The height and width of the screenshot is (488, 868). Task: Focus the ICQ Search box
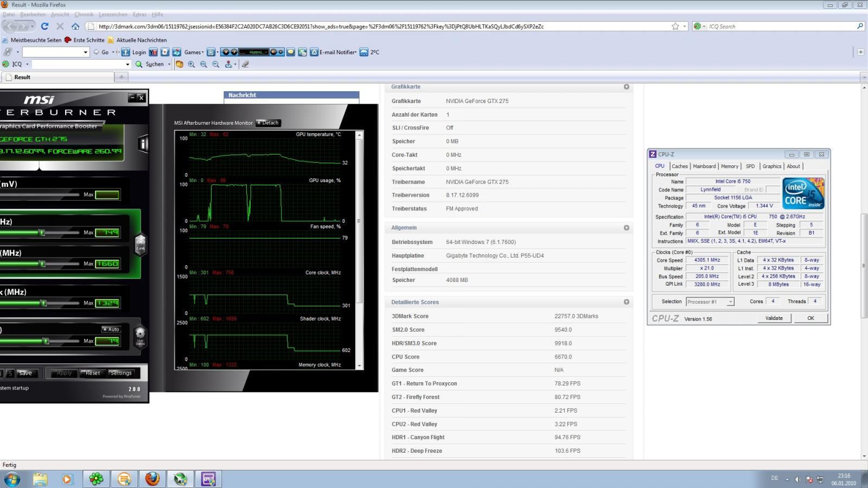coord(781,26)
